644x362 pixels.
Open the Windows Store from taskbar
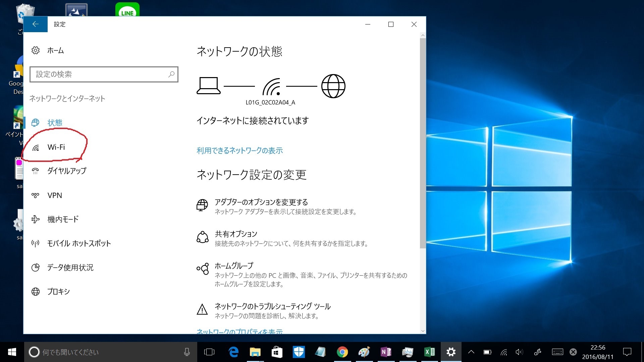[x=277, y=352]
